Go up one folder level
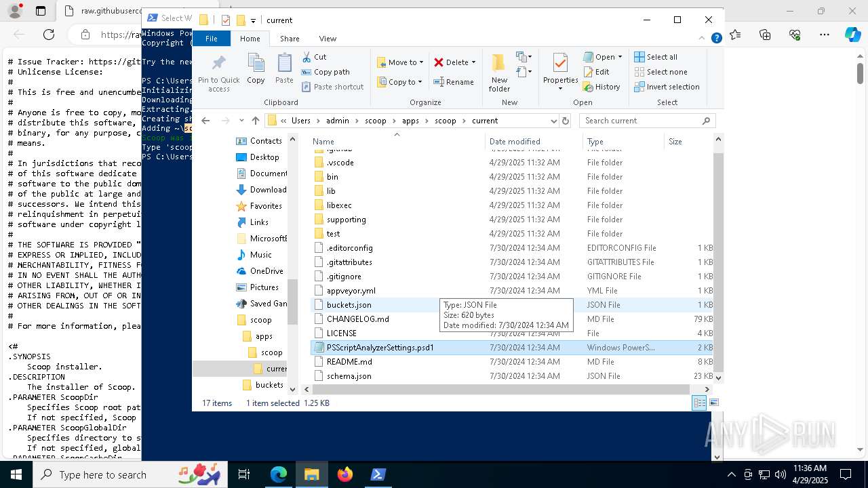 (256, 121)
